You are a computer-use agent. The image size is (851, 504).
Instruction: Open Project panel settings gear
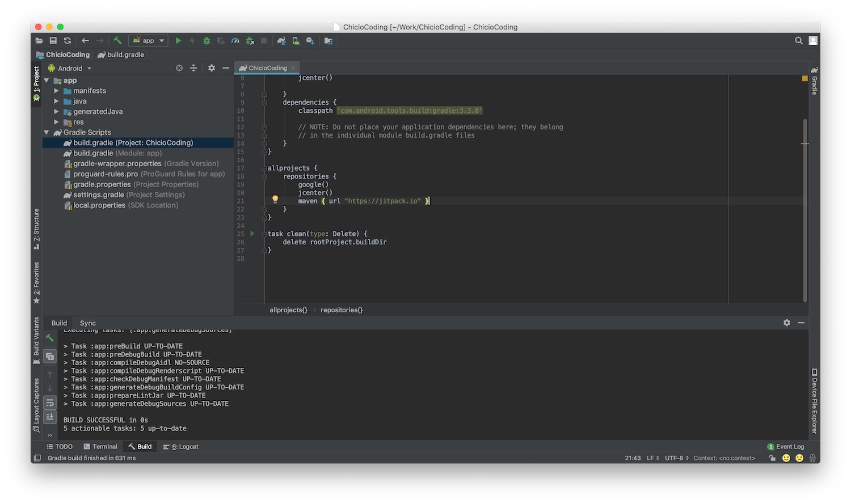point(212,68)
